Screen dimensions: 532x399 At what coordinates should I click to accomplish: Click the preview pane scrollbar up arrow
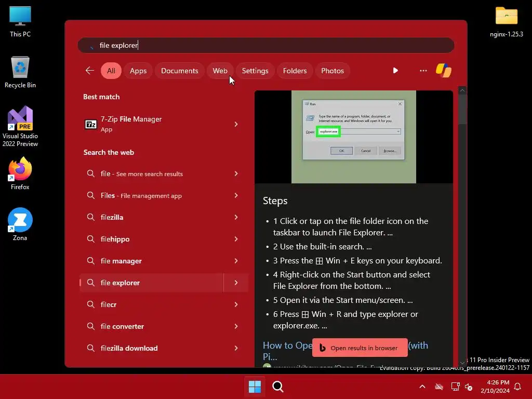point(462,90)
